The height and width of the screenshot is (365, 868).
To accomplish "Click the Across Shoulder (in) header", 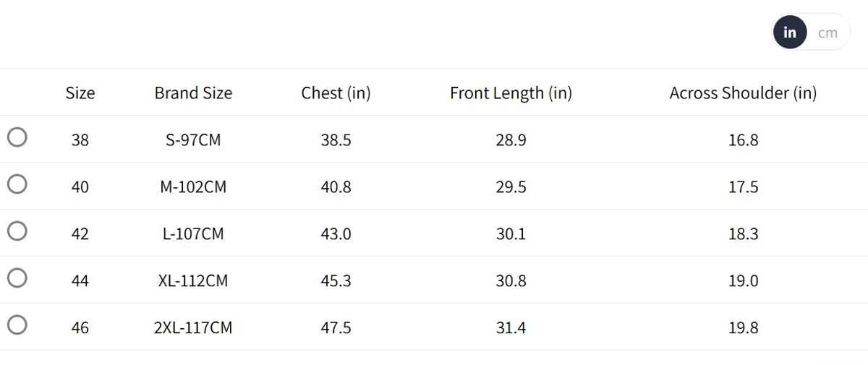I will tap(743, 93).
